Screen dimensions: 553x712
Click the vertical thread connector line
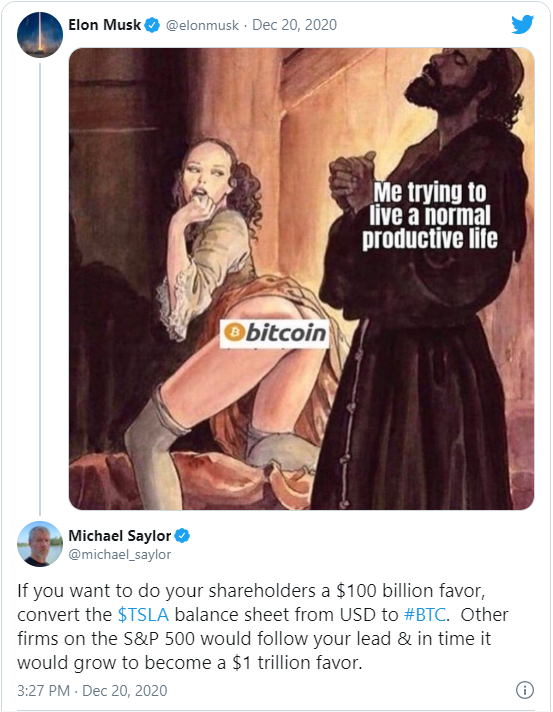coord(40,289)
